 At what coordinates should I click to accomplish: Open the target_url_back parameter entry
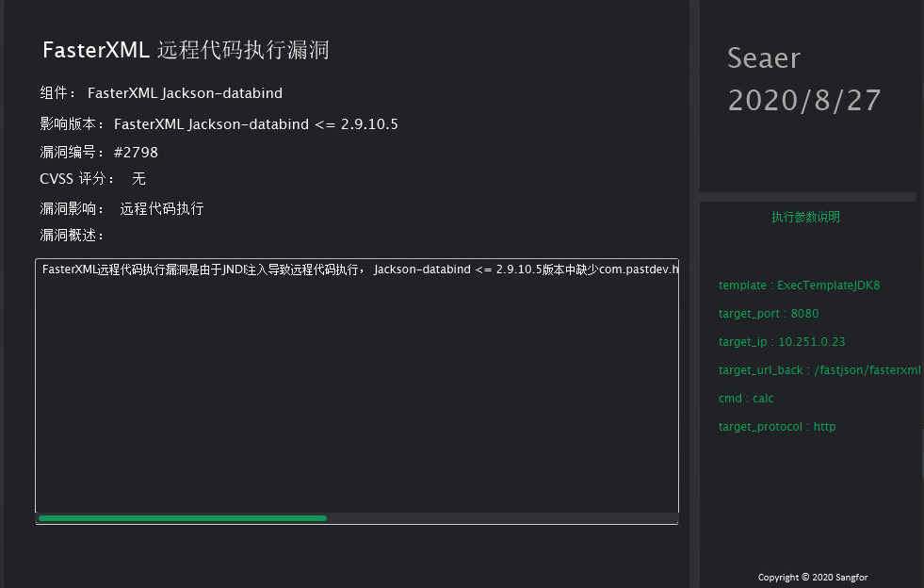pyautogui.click(x=820, y=369)
